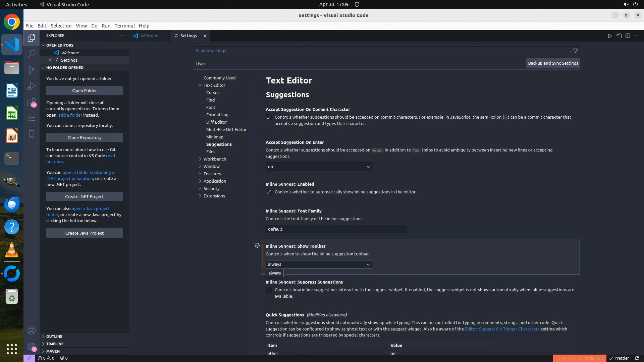Image resolution: width=644 pixels, height=362 pixels.
Task: Open Inline Suggest Show Toolbar dropdown
Action: coord(319,264)
